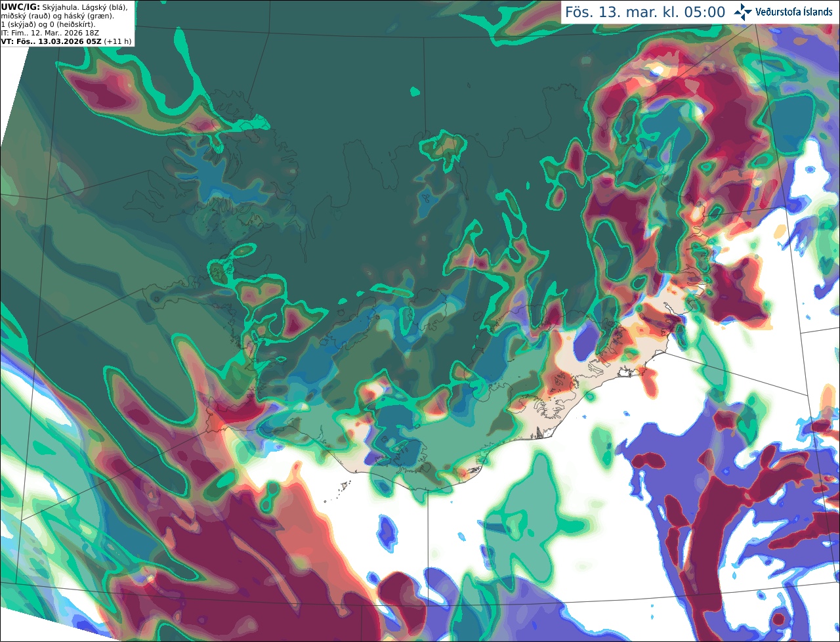Screen dimensions: 840x642
Task: Click the Veðurstofa Íslands logo emblem
Action: point(743,12)
